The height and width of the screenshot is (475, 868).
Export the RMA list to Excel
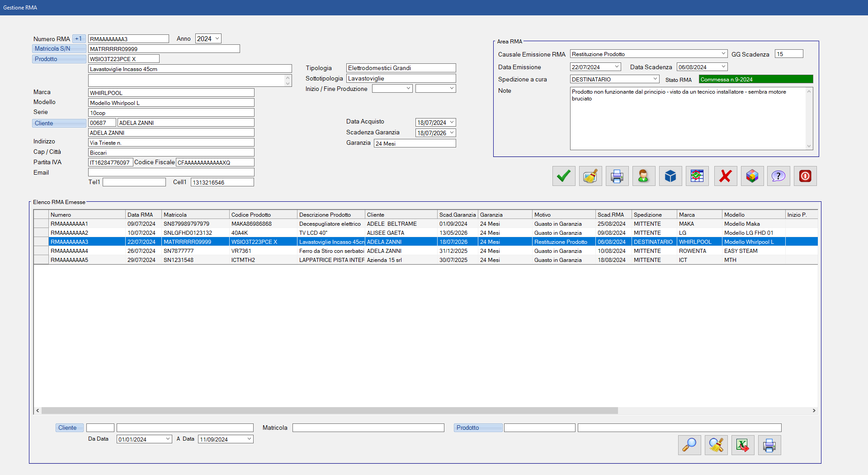coord(742,445)
